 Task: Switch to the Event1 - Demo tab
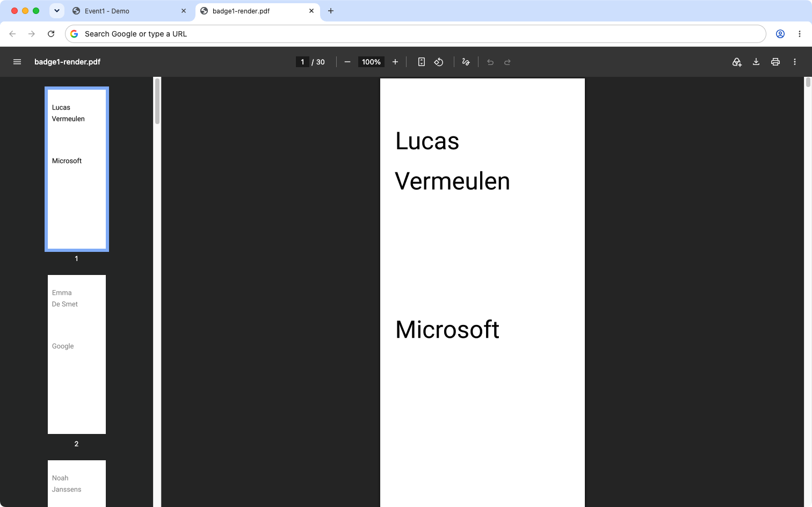(x=129, y=11)
